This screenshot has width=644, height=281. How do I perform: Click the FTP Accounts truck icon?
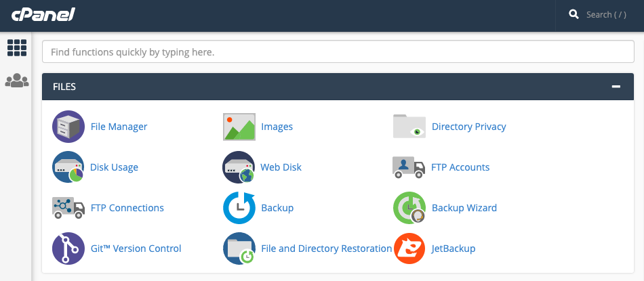pos(409,167)
